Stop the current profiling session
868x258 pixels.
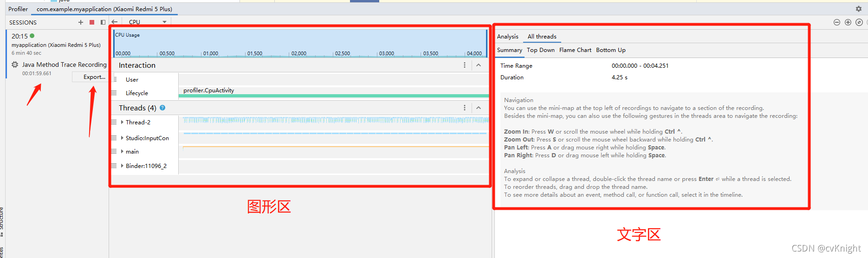[x=92, y=22]
